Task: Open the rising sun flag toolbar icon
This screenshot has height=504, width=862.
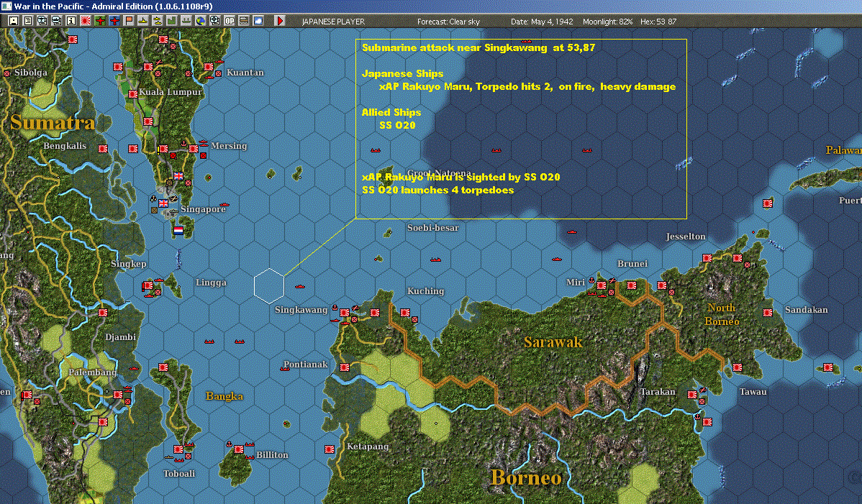Action: click(85, 21)
